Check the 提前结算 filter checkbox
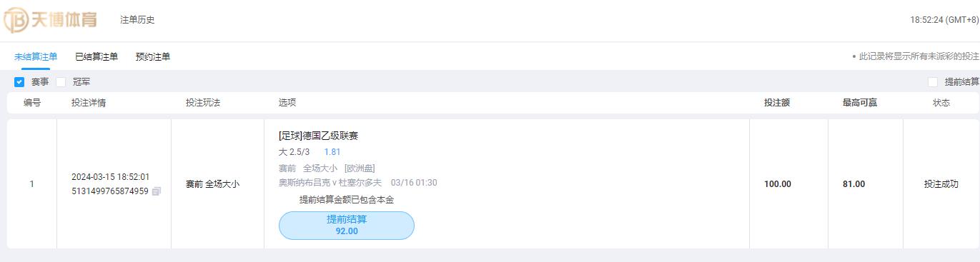 (933, 82)
